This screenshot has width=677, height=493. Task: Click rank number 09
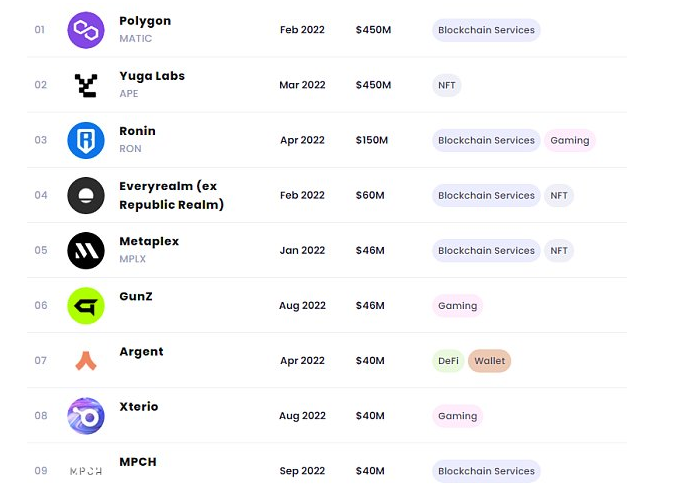pos(41,471)
